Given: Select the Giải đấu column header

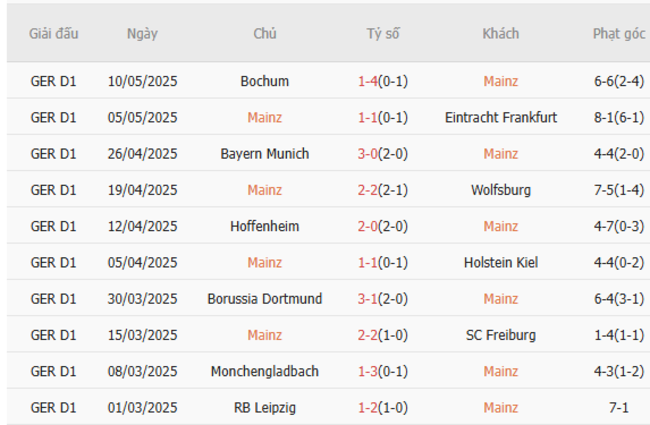Looking at the screenshot, I should coord(54,33).
